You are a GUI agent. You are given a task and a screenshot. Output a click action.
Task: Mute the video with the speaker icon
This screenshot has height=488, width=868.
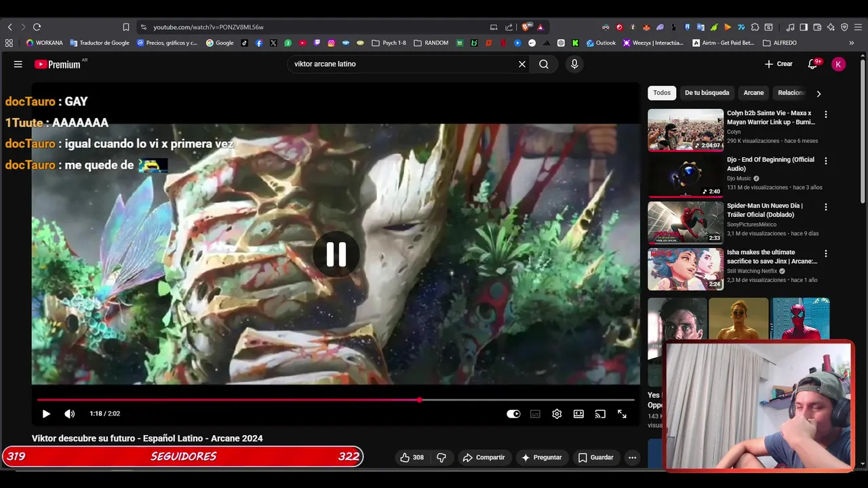click(x=69, y=413)
